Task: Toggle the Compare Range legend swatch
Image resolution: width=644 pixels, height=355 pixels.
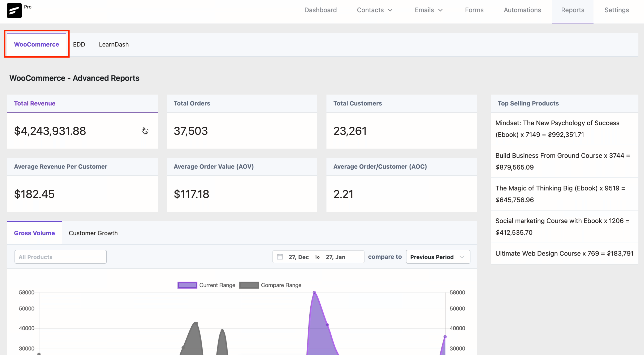Action: 249,285
